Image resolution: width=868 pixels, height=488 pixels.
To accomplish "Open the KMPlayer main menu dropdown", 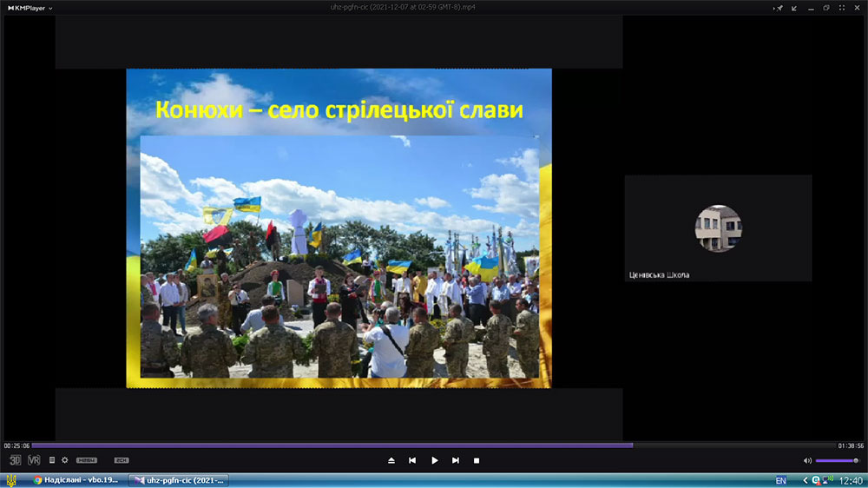I will (30, 9).
